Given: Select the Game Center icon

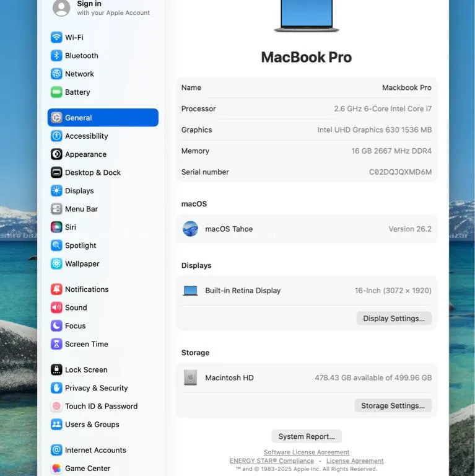Looking at the screenshot, I should tap(56, 468).
